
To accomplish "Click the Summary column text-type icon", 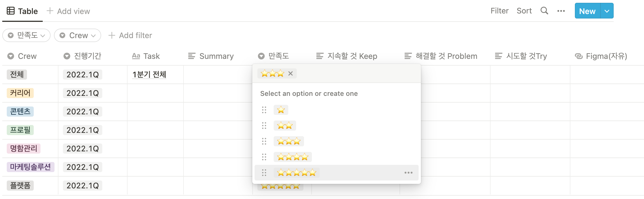I will 192,56.
